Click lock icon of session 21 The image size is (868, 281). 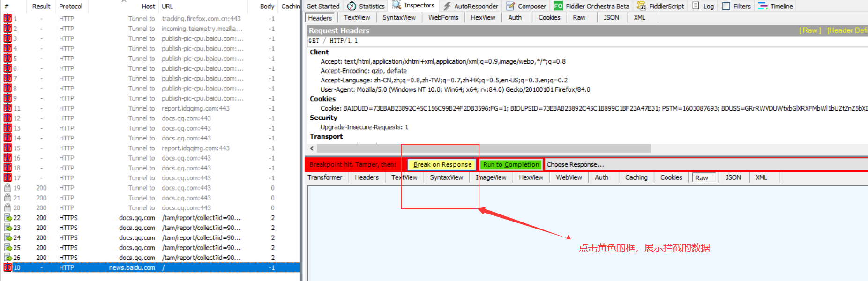pyautogui.click(x=7, y=198)
